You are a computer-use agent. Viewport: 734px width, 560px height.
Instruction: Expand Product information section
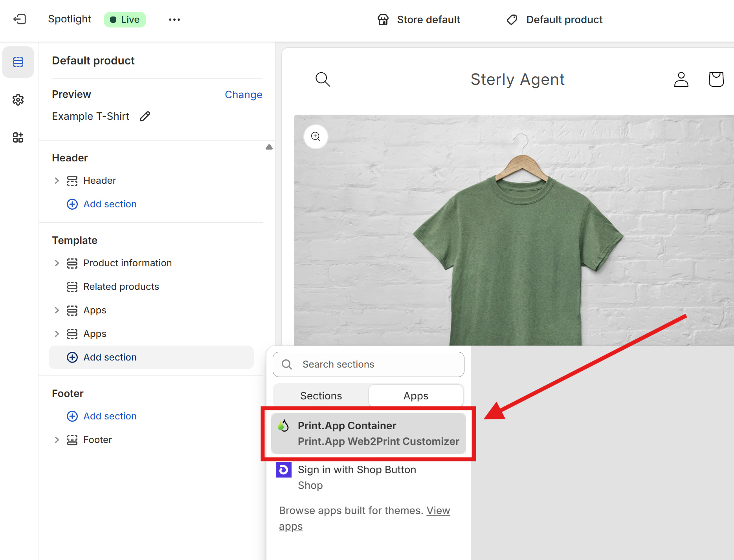click(57, 263)
